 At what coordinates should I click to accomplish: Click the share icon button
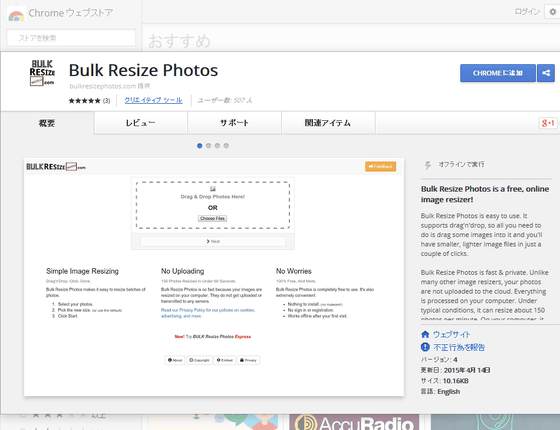[546, 73]
